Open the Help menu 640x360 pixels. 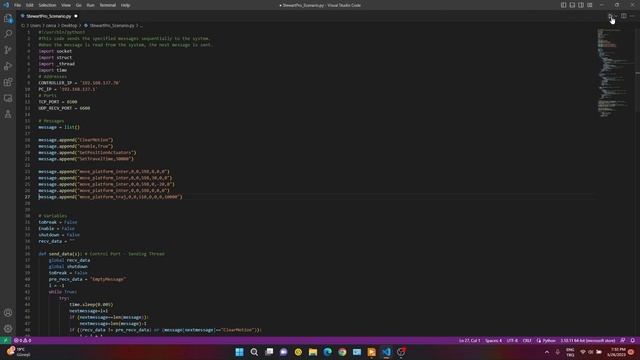pyautogui.click(x=125, y=5)
